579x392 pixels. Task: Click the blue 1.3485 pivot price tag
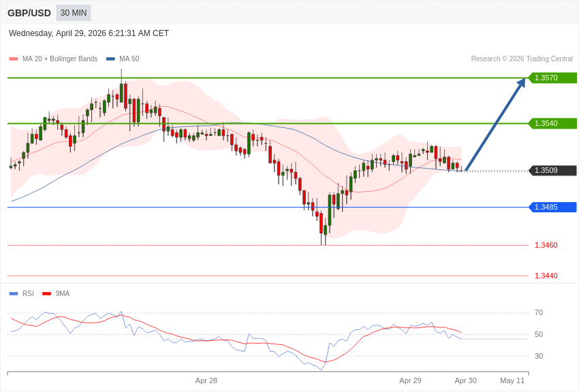[552, 207]
